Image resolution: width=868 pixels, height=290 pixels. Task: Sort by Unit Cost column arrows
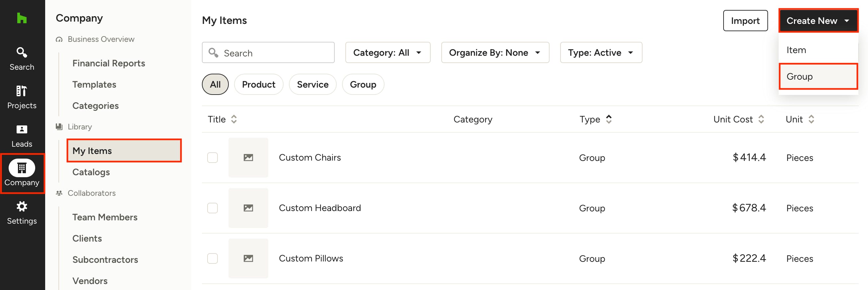(761, 119)
